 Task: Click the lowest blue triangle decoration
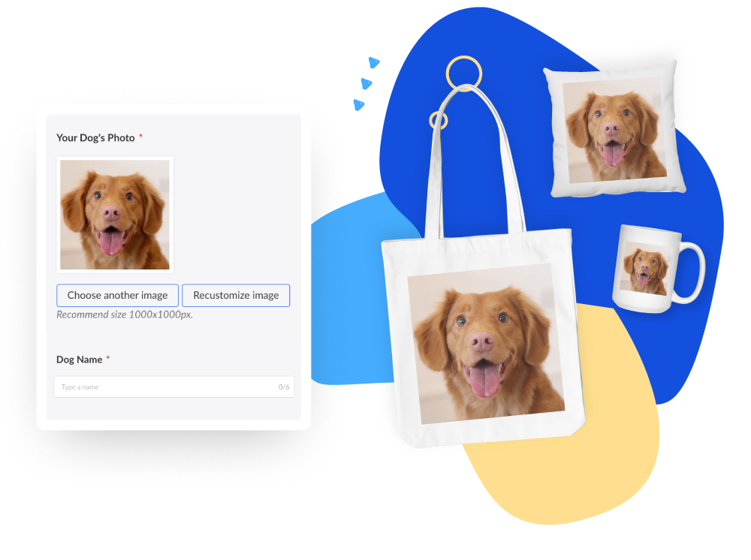tap(358, 104)
